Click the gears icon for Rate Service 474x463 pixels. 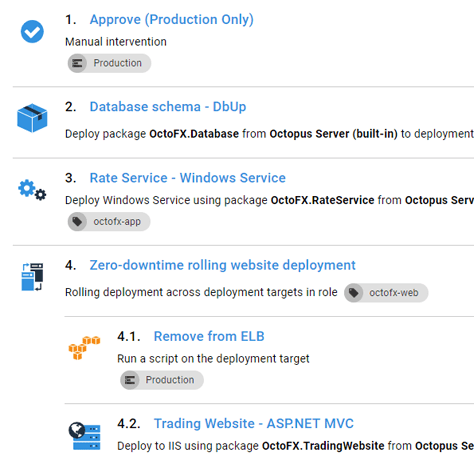pyautogui.click(x=32, y=190)
